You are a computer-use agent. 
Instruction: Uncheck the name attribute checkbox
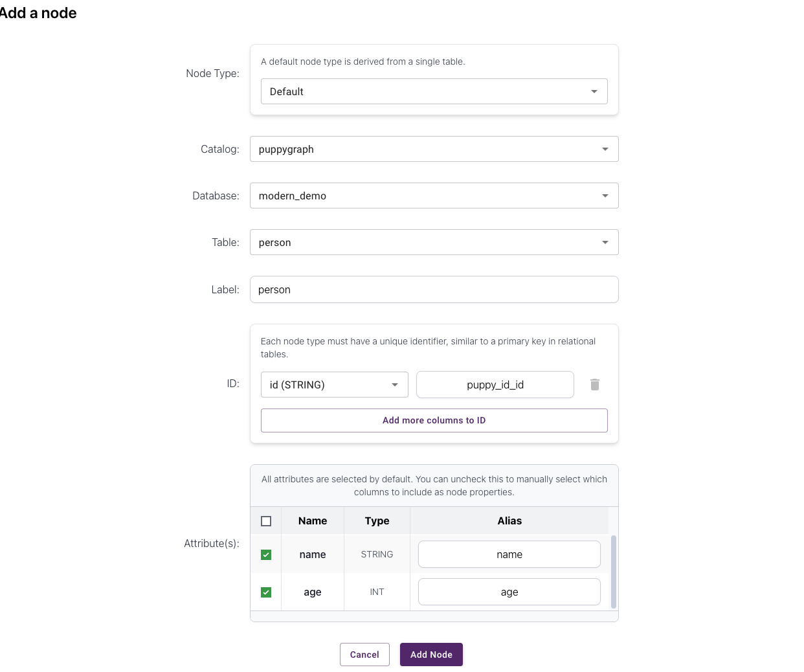(266, 555)
